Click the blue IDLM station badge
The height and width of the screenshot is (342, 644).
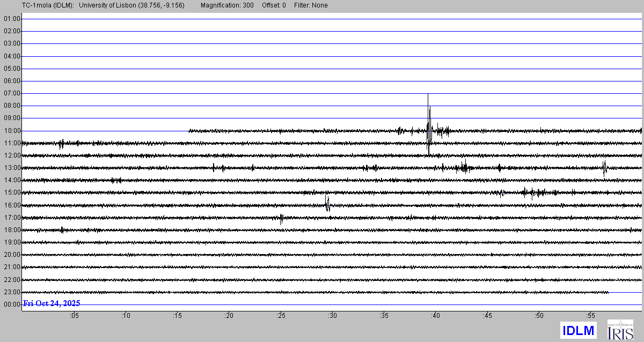point(578,330)
